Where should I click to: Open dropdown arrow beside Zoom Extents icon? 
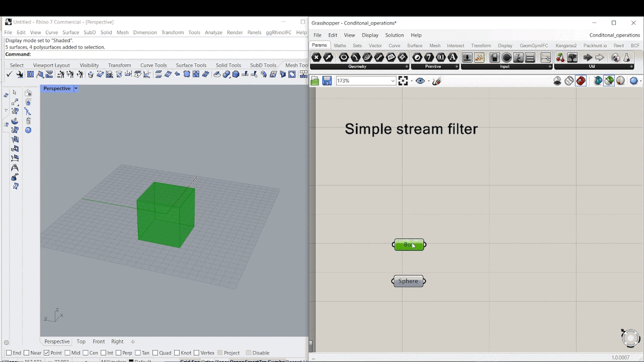pyautogui.click(x=411, y=81)
